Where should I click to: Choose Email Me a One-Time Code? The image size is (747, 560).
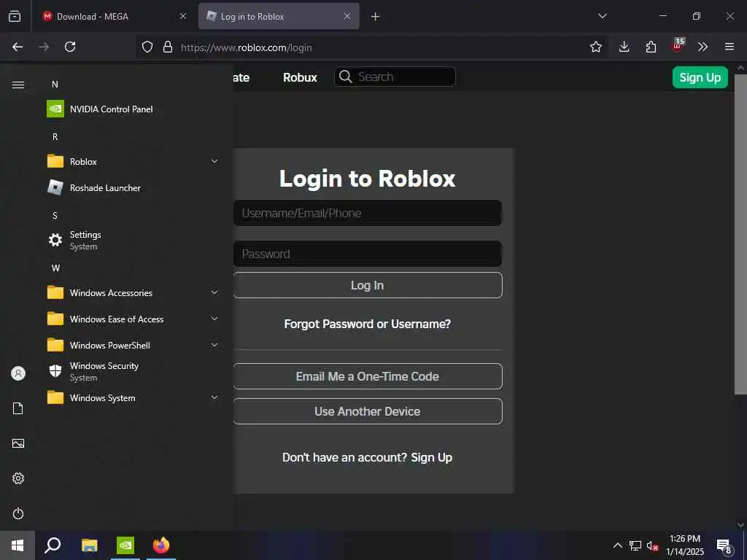[368, 376]
